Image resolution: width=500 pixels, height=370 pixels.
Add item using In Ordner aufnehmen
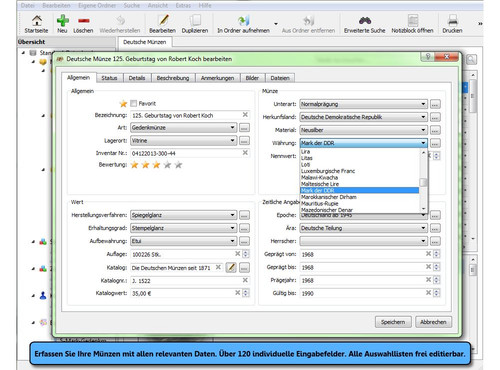(x=243, y=24)
